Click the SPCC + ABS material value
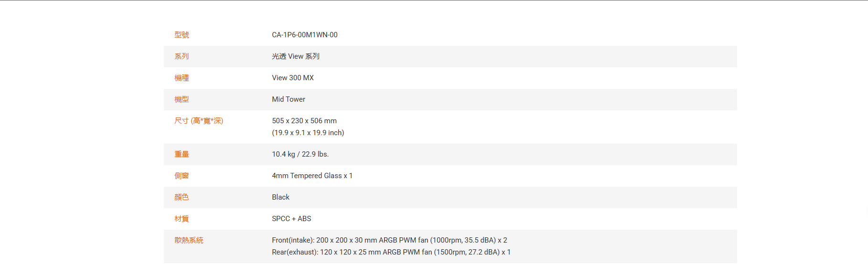This screenshot has height=266, width=868. [x=291, y=219]
